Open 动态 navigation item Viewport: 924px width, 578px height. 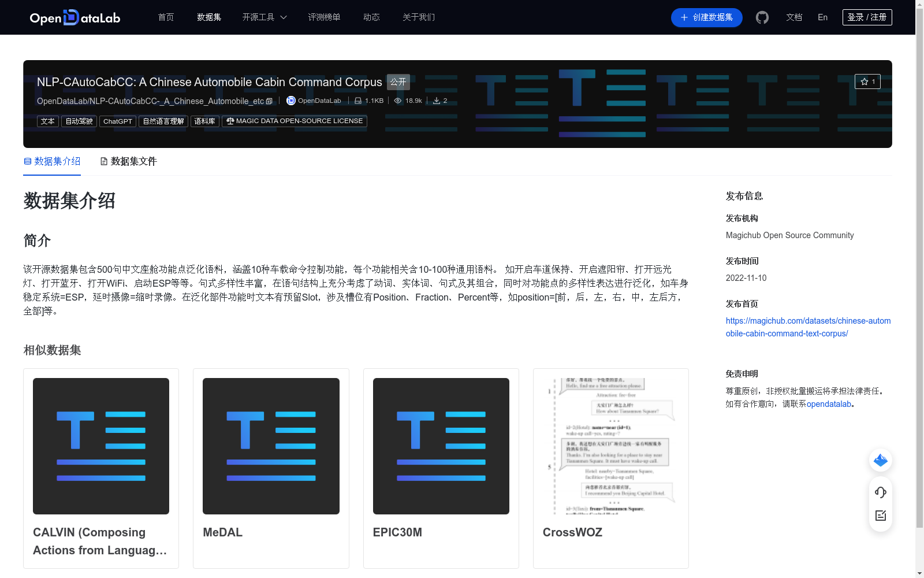pos(371,17)
